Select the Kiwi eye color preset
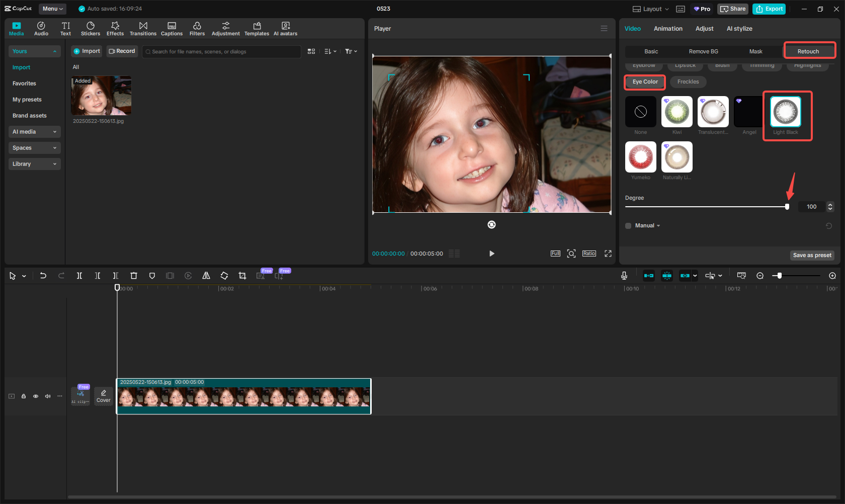 pos(677,112)
